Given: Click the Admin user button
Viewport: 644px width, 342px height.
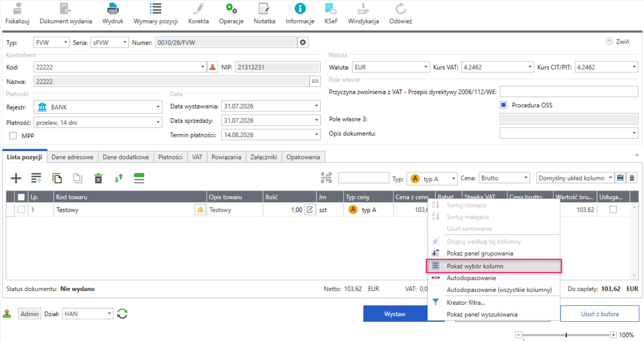Looking at the screenshot, I should [x=30, y=314].
